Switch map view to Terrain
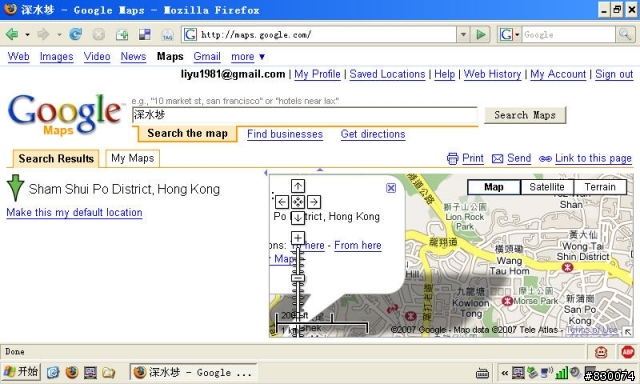The width and height of the screenshot is (640, 384). point(600,187)
